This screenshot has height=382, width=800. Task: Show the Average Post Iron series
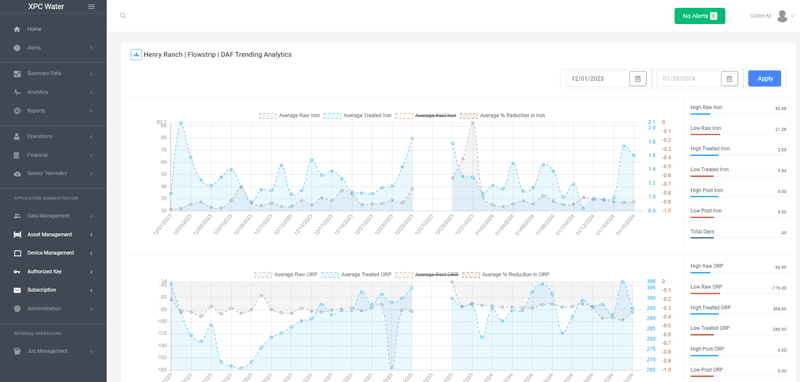click(x=426, y=116)
